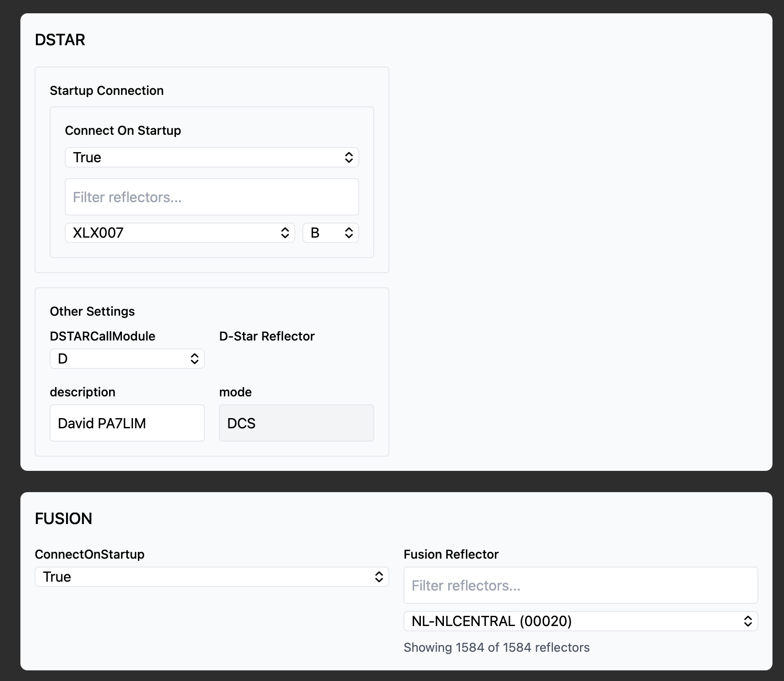
Task: Focus the Fusion Reflector filter field
Action: coord(580,585)
